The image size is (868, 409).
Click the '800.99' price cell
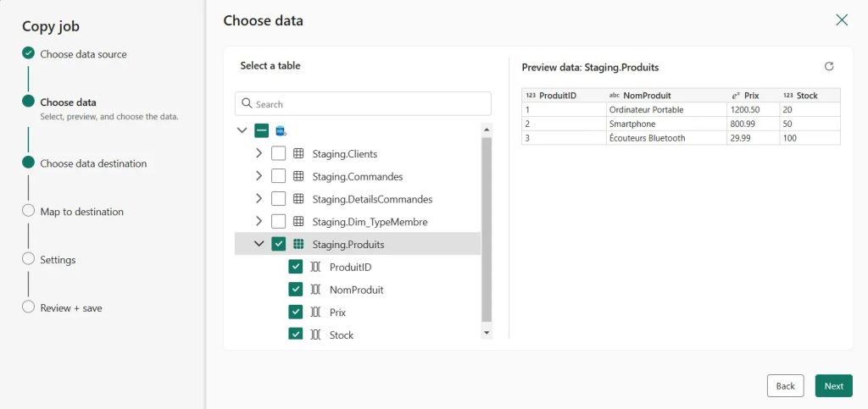pos(754,124)
